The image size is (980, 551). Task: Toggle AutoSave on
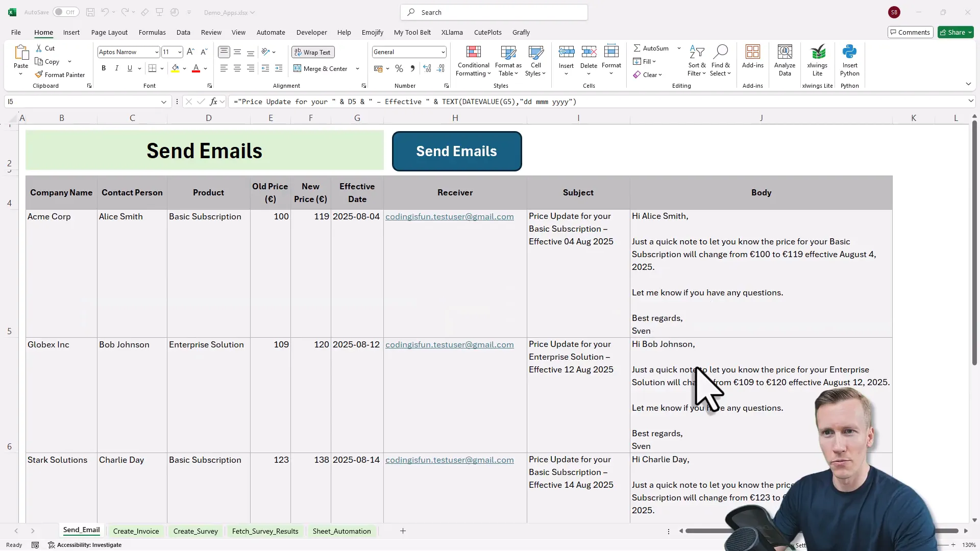65,12
